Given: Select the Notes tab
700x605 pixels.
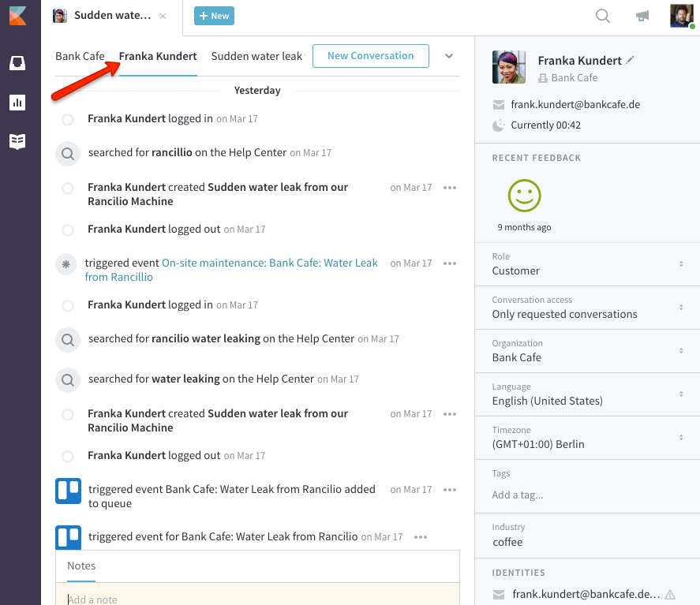Looking at the screenshot, I should tap(81, 566).
